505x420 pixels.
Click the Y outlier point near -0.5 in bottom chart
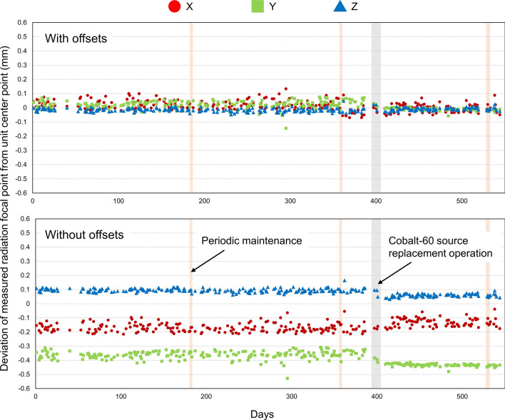287,378
